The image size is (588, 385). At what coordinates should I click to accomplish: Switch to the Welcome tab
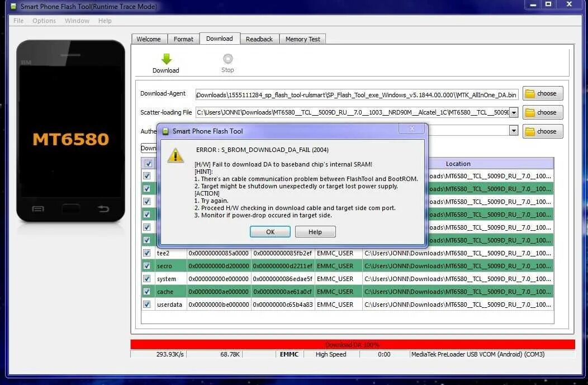(149, 39)
